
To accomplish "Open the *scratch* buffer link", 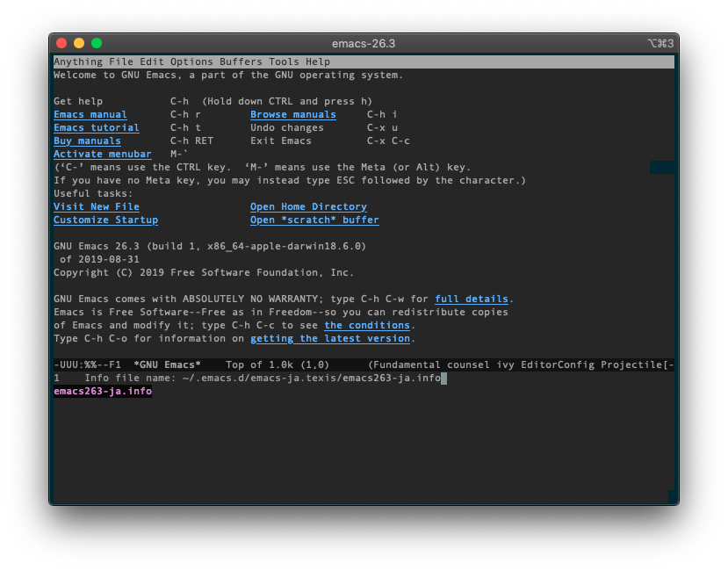I will tap(314, 220).
